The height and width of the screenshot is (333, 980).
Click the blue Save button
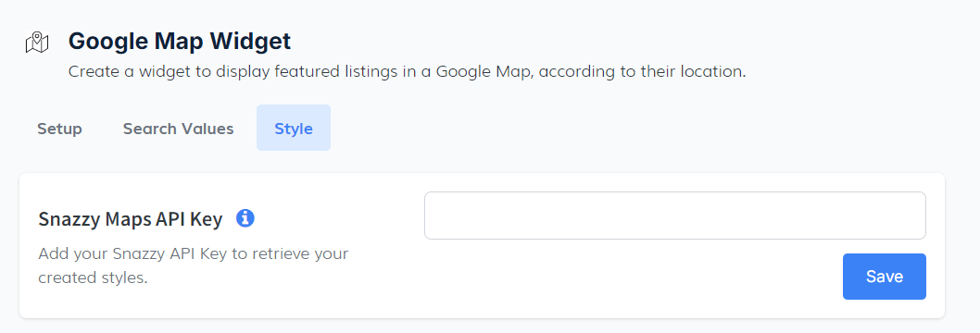(885, 277)
